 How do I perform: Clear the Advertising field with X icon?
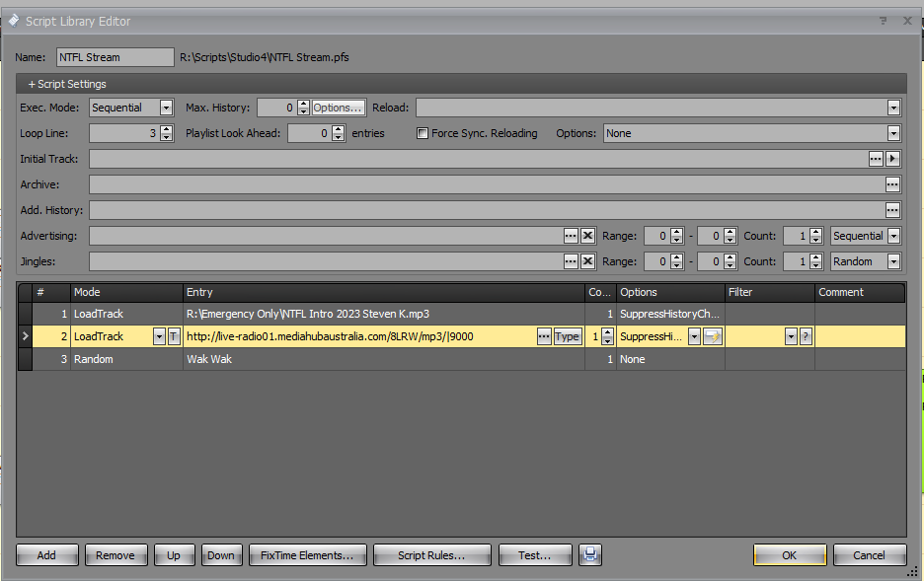(x=587, y=236)
